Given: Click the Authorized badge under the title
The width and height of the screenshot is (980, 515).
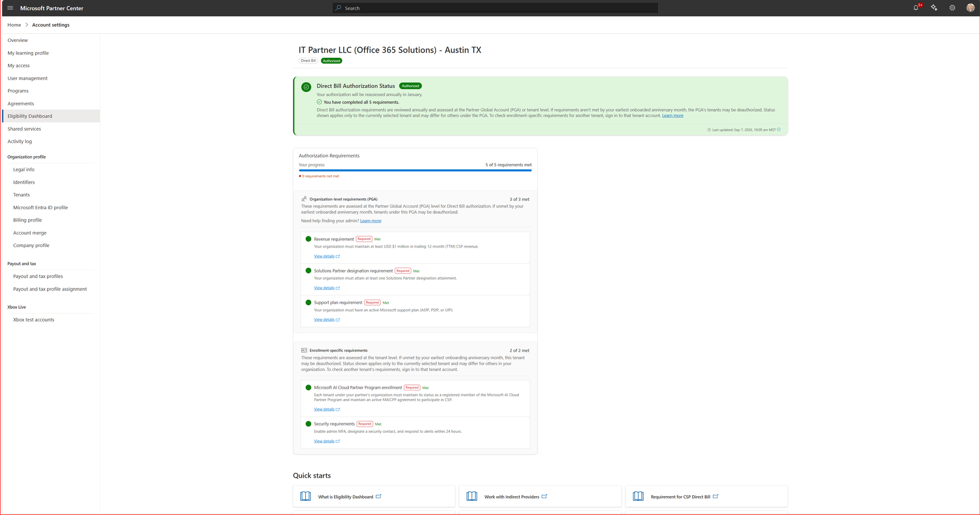Looking at the screenshot, I should click(331, 61).
